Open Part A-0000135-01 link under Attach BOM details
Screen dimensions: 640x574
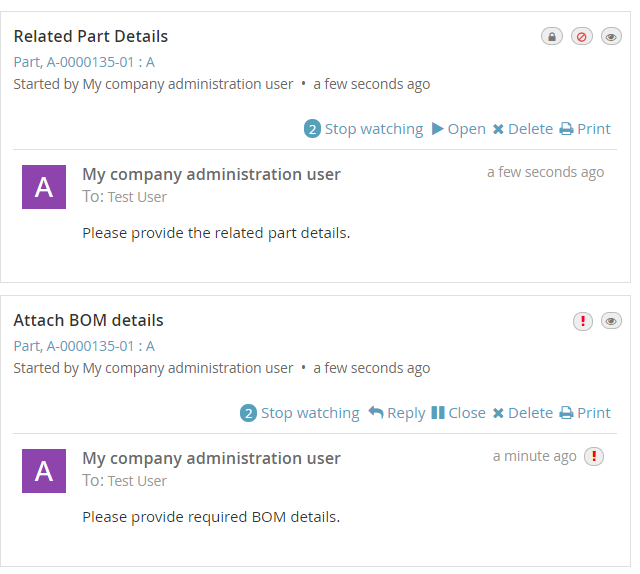pyautogui.click(x=84, y=346)
